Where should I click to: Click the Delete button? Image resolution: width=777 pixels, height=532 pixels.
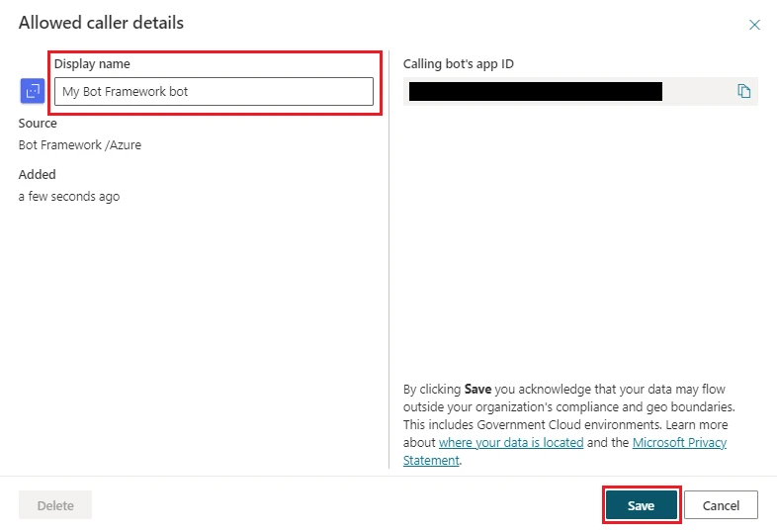55,505
